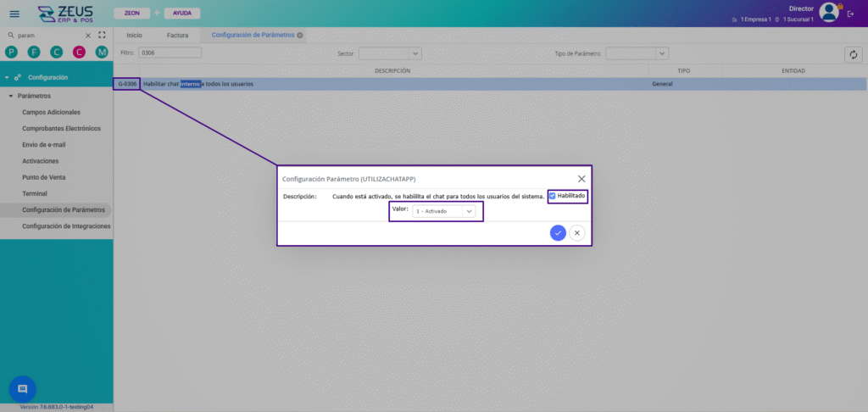The width and height of the screenshot is (868, 412).
Task: Open the Valor dropdown
Action: [443, 211]
